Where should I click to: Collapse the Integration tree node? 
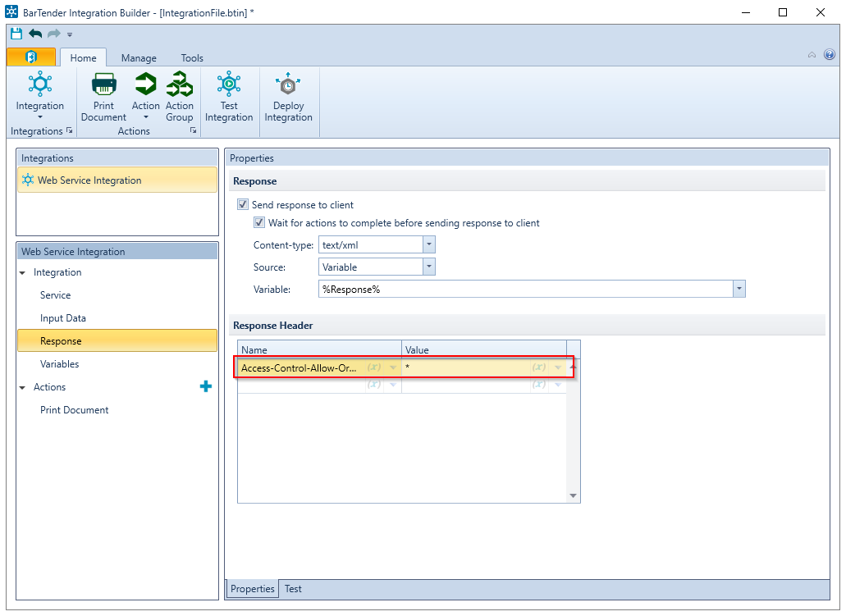[23, 273]
